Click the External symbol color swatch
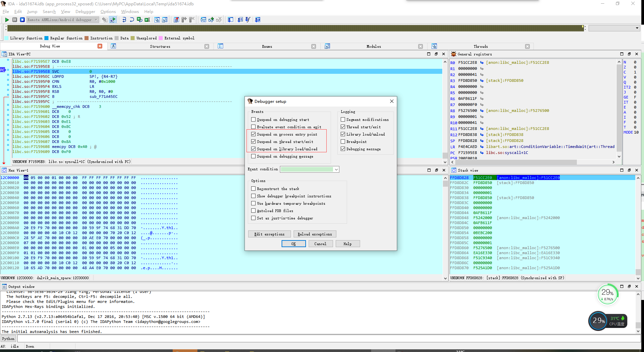Viewport: 644px width, 352px height. pos(161,38)
